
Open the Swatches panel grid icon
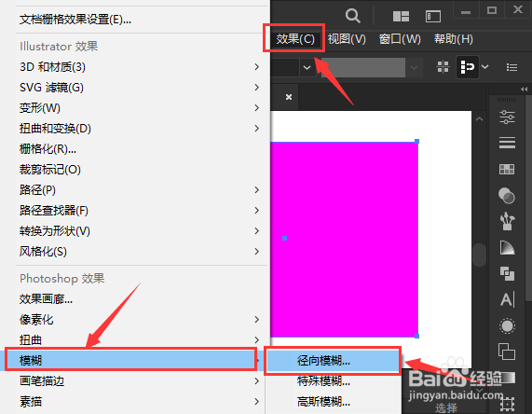507,169
